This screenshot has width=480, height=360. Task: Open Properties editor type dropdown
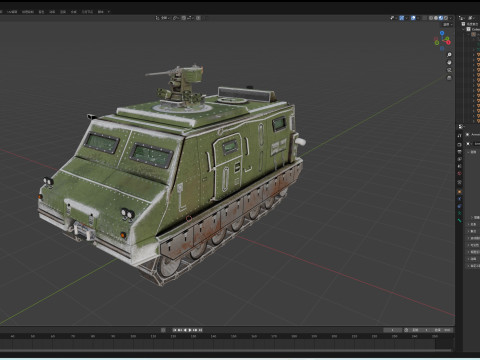pyautogui.click(x=460, y=126)
